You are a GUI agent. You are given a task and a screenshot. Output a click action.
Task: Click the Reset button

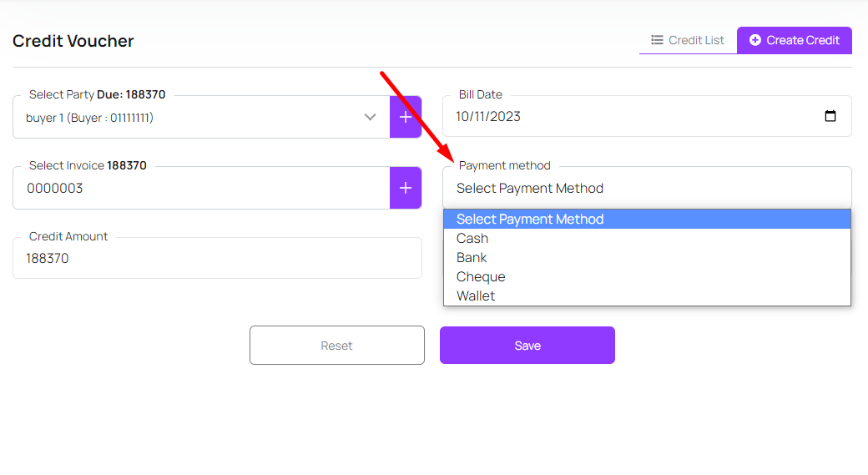click(x=337, y=346)
